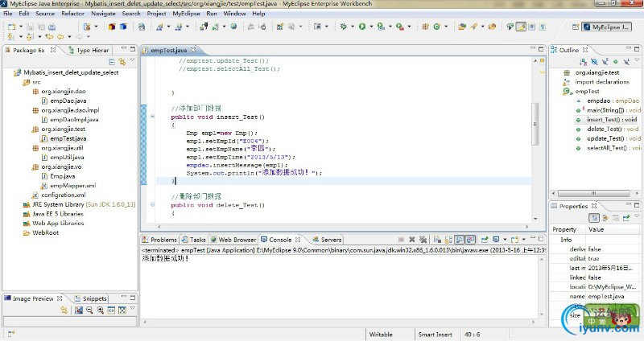
Task: Open the Refactor menu
Action: 72,14
